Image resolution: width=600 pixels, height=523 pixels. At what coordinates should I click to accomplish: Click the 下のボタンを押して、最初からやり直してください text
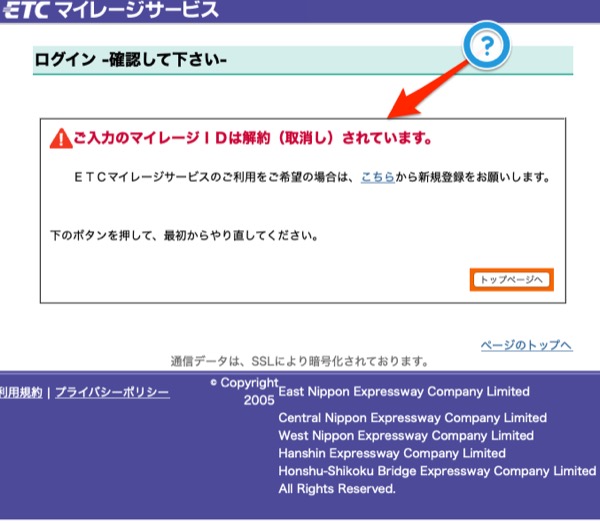[184, 235]
